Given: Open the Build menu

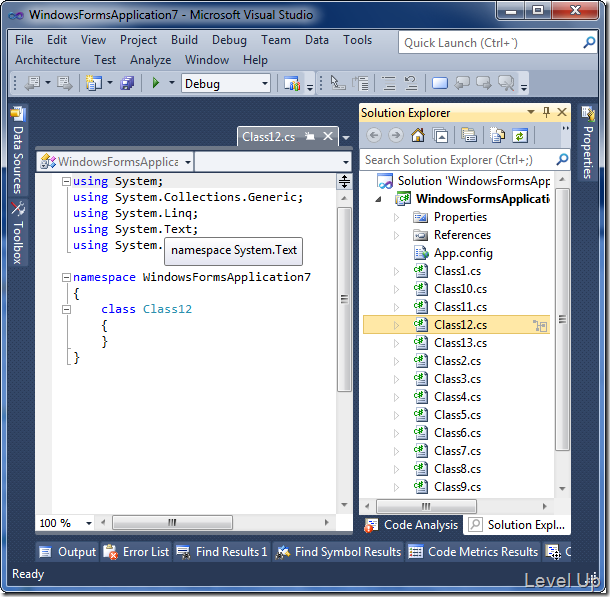Looking at the screenshot, I should click(x=184, y=40).
